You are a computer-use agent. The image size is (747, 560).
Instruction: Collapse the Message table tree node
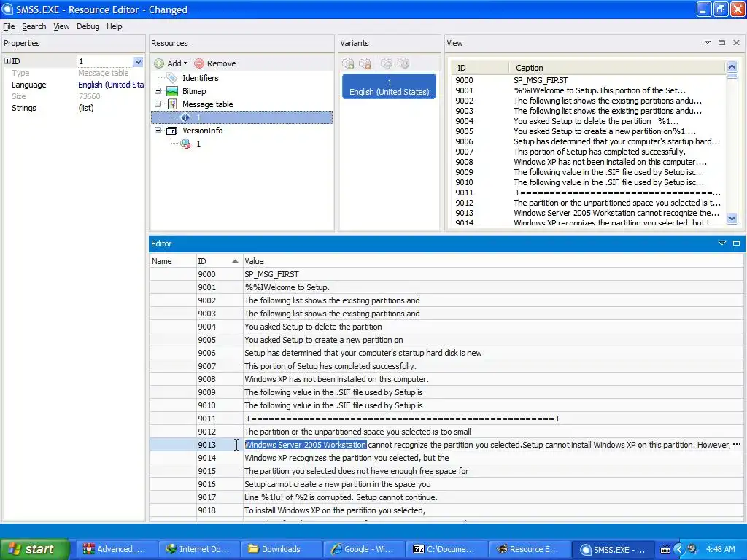pos(158,104)
